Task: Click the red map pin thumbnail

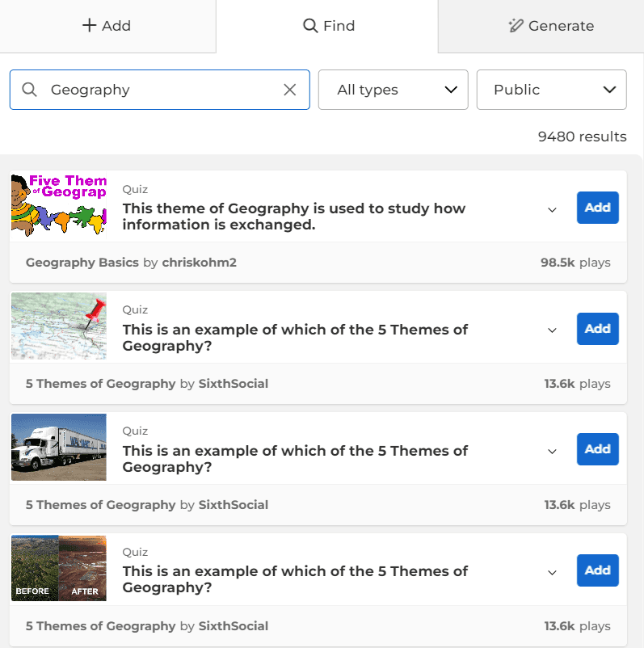Action: [x=59, y=326]
